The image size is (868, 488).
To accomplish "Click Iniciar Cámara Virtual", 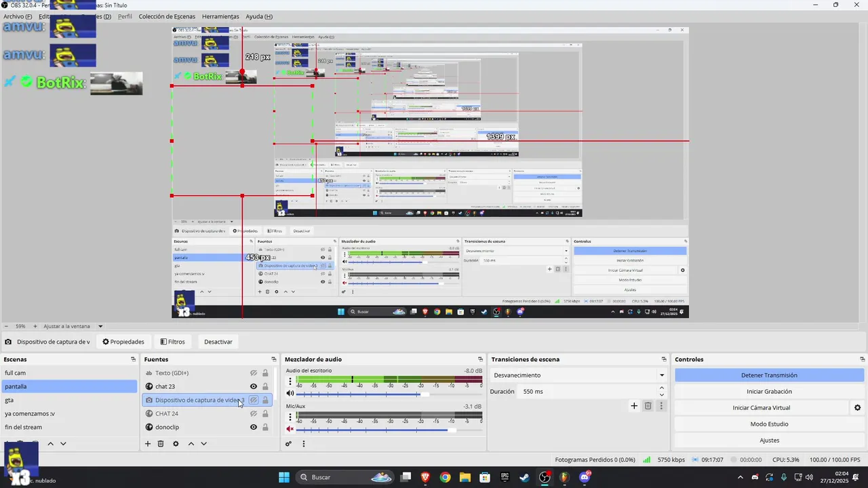I will pyautogui.click(x=762, y=407).
